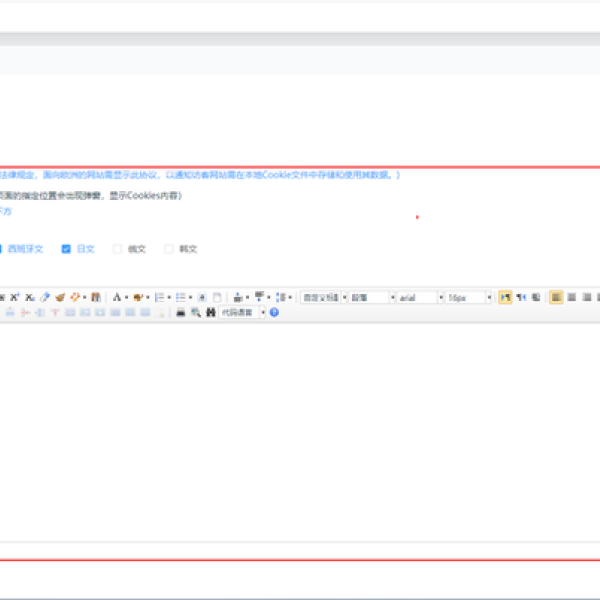
Task: Click the print icon in the toolbar
Action: [x=181, y=312]
